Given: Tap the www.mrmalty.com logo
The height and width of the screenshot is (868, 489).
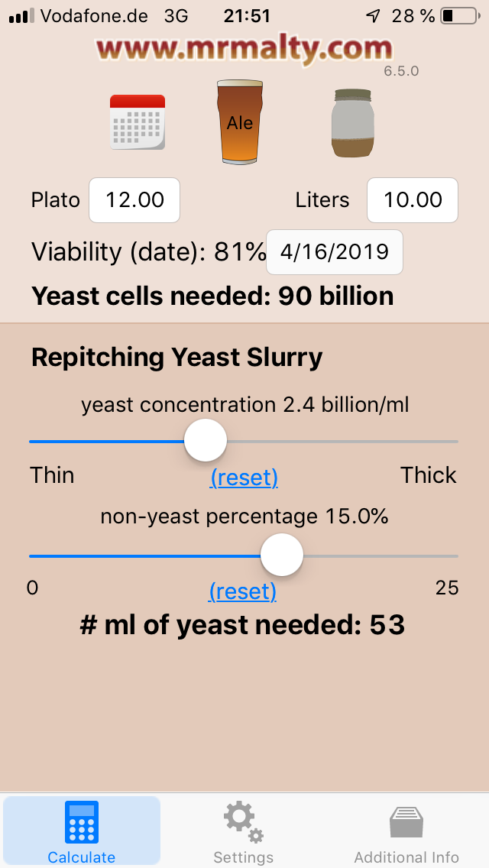Looking at the screenshot, I should click(x=244, y=48).
